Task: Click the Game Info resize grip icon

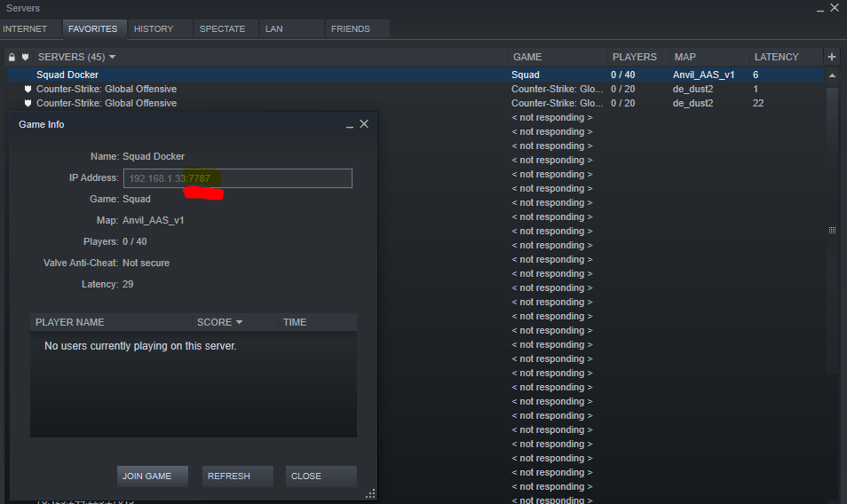Action: pyautogui.click(x=370, y=493)
